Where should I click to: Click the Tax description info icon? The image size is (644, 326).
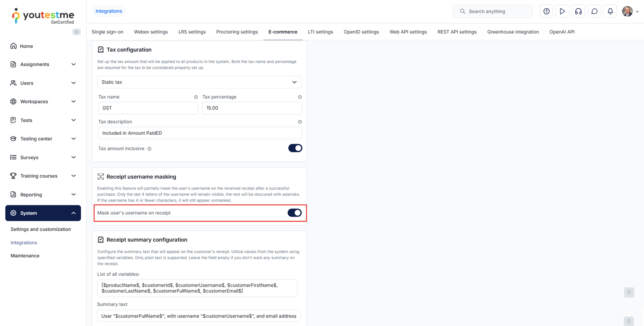tap(300, 122)
